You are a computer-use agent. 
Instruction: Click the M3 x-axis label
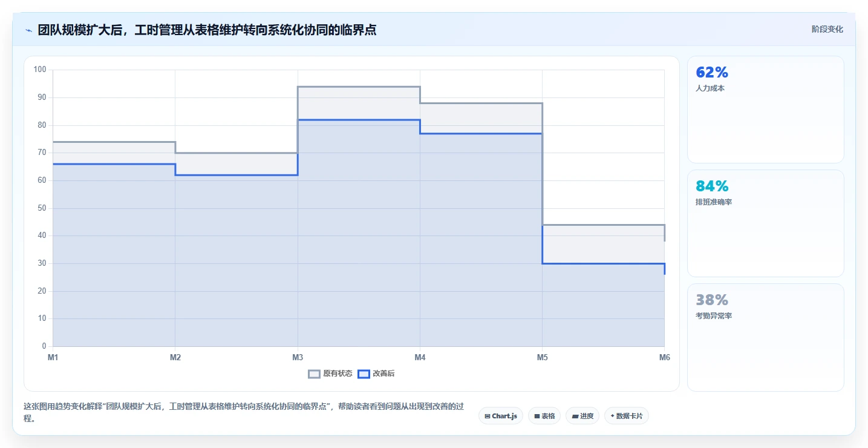(298, 358)
